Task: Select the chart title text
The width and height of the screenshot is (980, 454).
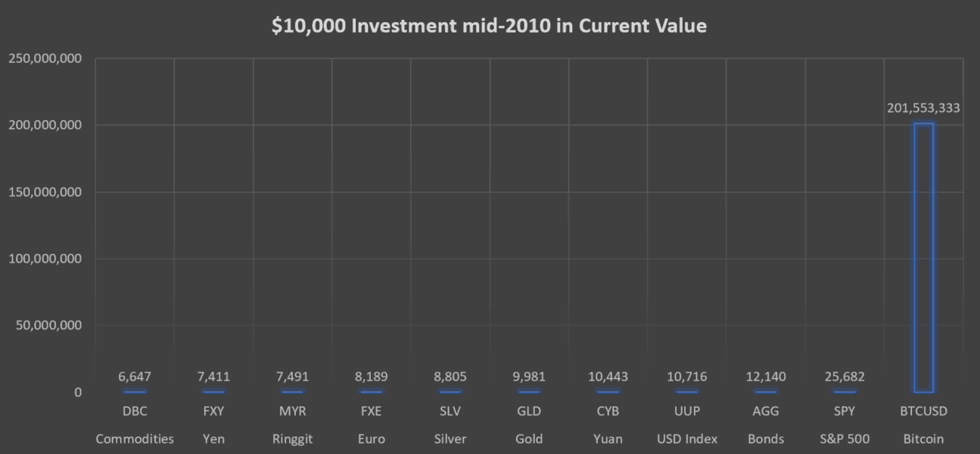Action: (x=490, y=26)
